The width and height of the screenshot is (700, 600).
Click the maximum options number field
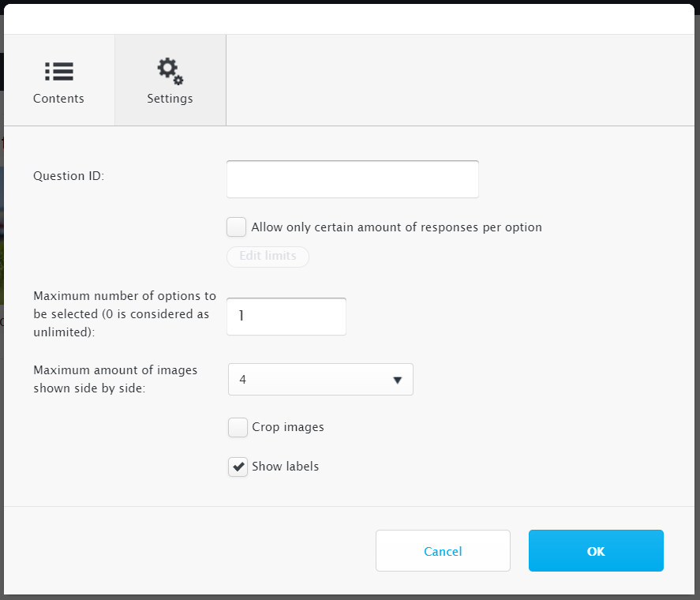pos(286,317)
